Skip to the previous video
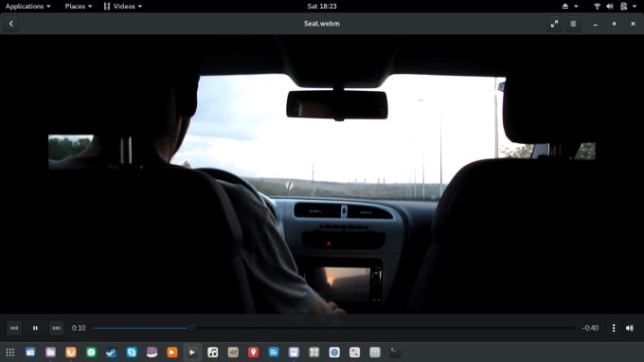 pyautogui.click(x=14, y=328)
